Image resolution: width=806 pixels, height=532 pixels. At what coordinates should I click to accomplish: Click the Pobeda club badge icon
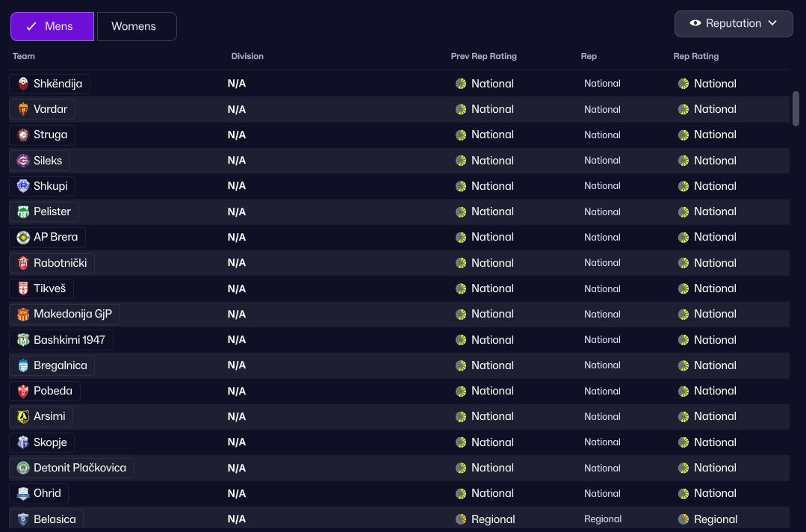[x=23, y=392]
